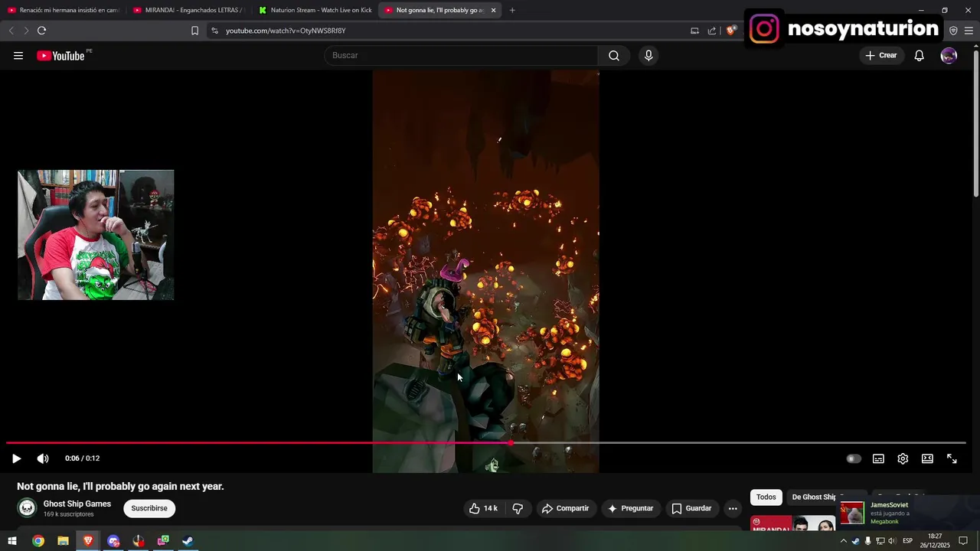Bookmark this page icon
Viewport: 980px width, 551px height.
pos(194,31)
